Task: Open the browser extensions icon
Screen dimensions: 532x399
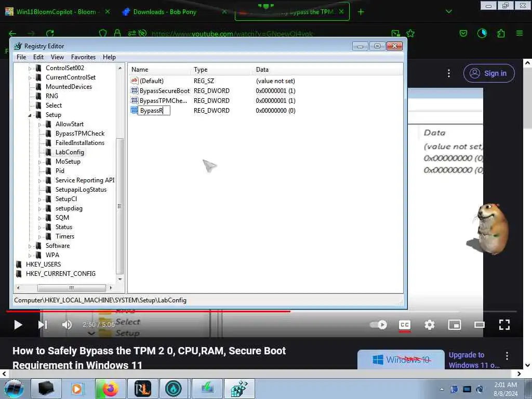Action: 501,33
